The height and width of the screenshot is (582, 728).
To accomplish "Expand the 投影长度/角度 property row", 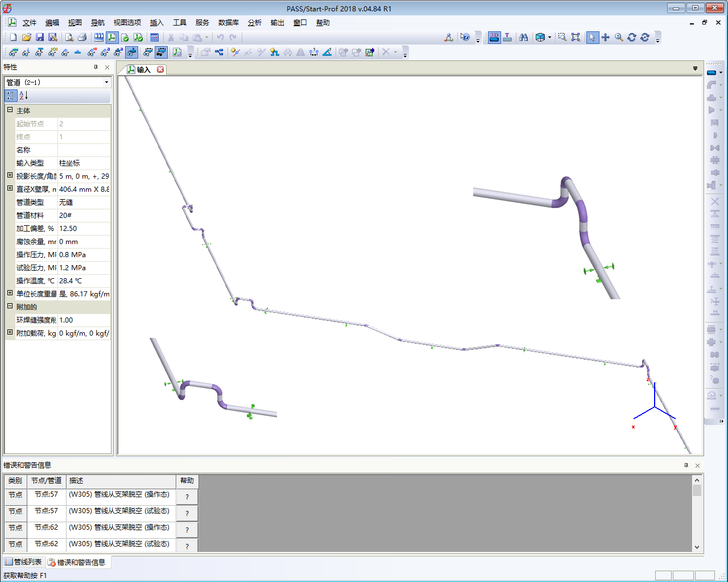I will click(10, 175).
